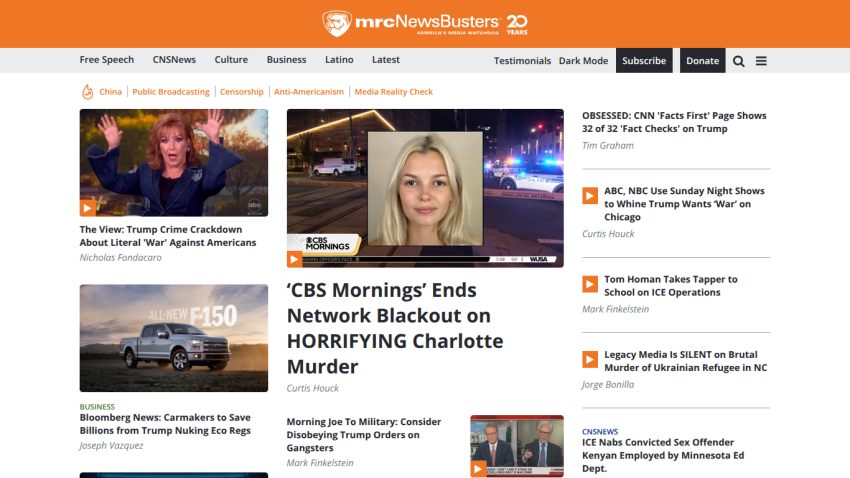Open ICE Nabs Convicted Sex Offender article
Screen dimensions: 850x478
pos(663,455)
